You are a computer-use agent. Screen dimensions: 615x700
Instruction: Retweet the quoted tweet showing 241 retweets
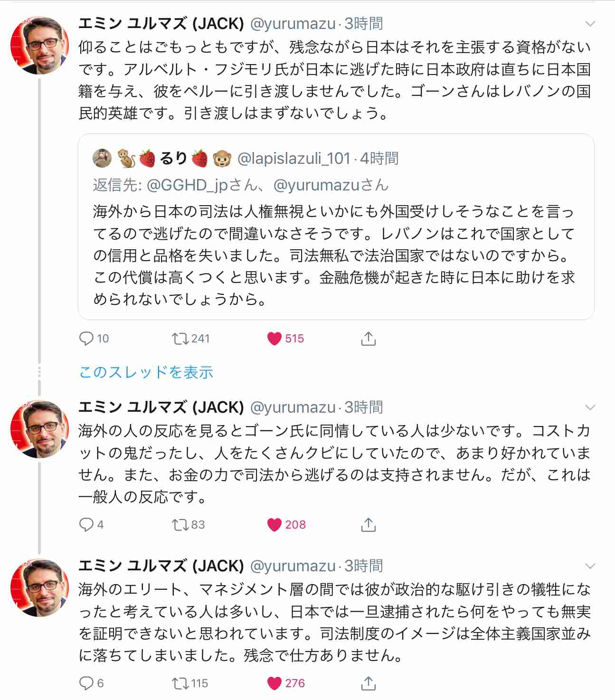coord(180,339)
